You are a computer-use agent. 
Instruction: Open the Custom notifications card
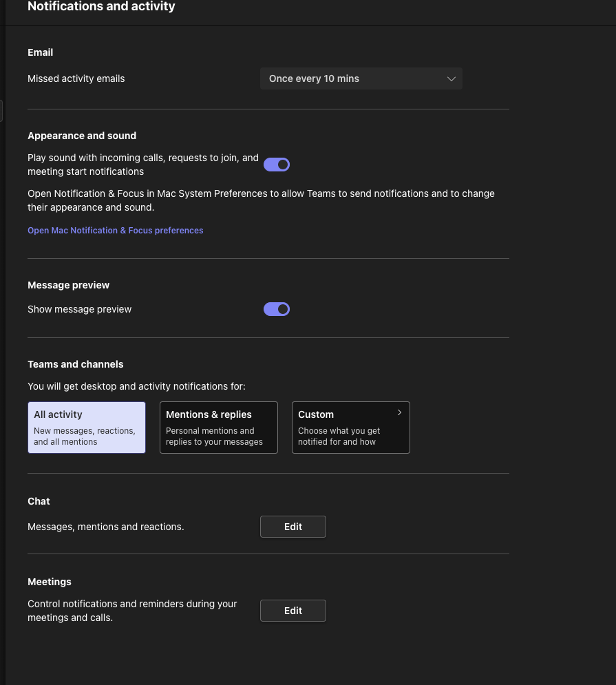tap(351, 428)
